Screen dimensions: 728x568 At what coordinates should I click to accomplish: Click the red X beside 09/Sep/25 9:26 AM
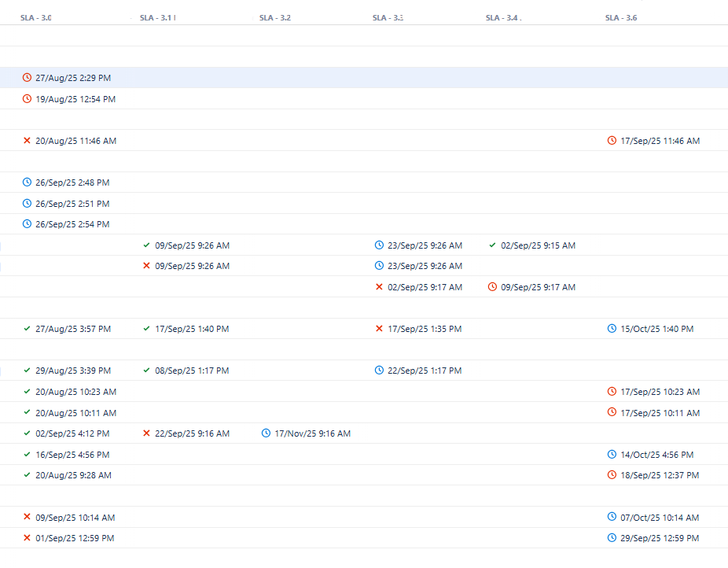tap(146, 266)
